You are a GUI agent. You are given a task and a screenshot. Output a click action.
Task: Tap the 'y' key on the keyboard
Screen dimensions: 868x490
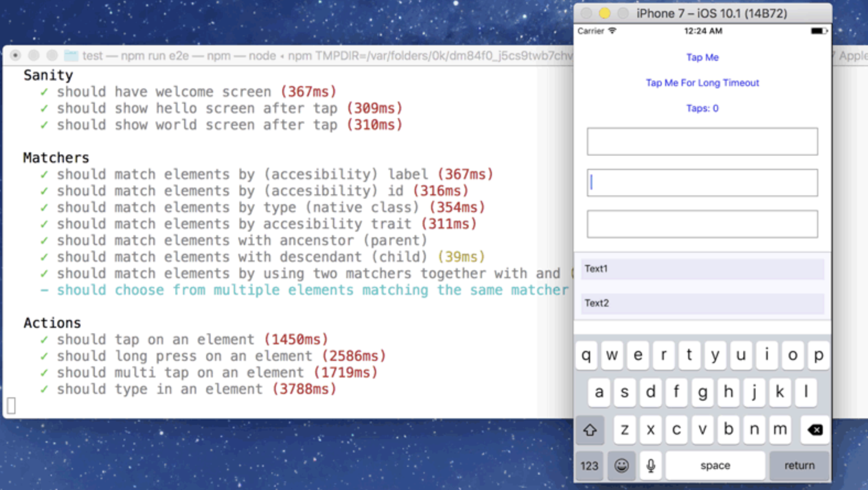pos(715,355)
